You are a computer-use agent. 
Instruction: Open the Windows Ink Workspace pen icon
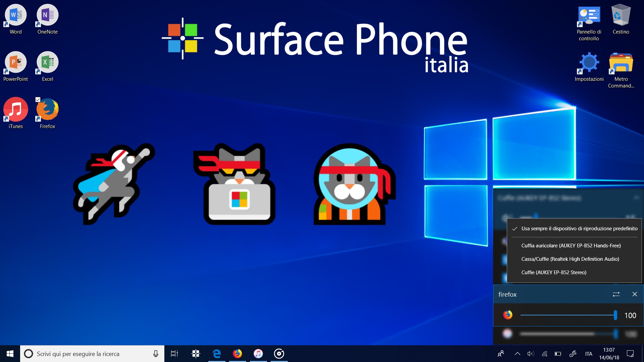573,354
